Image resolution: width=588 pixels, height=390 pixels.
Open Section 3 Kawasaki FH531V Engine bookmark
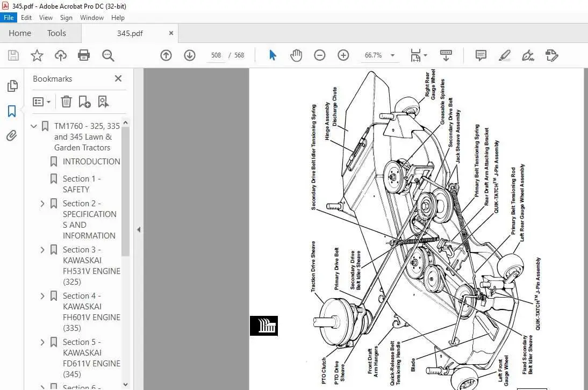(91, 265)
